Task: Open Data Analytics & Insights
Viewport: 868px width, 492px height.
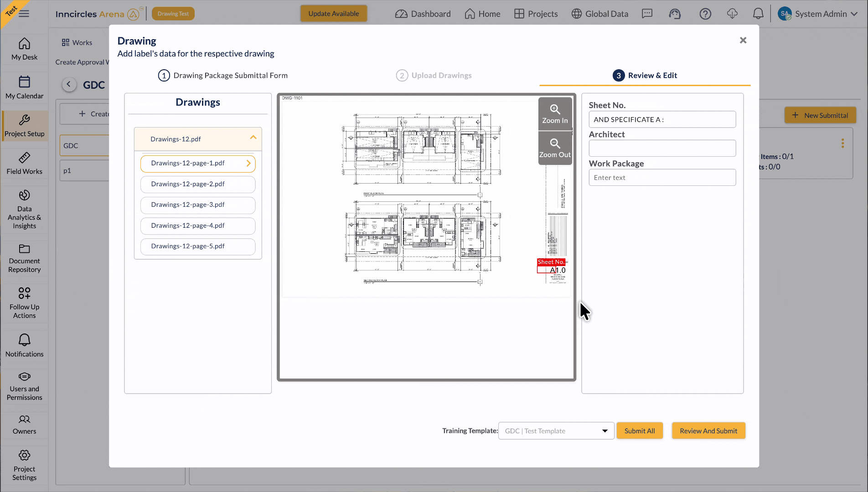Action: point(25,210)
